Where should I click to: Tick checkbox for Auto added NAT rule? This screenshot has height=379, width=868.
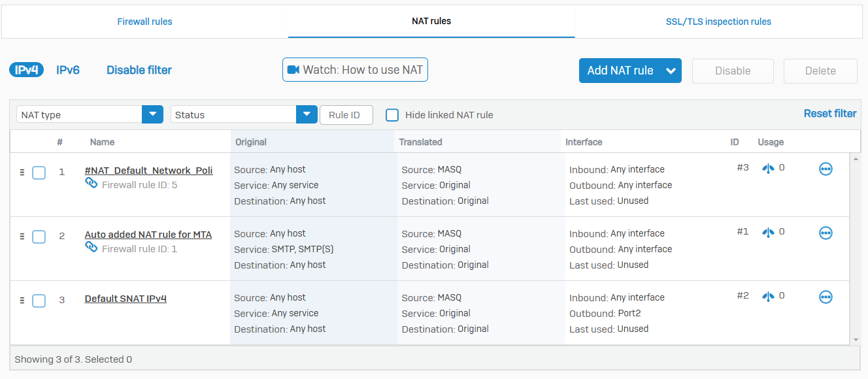(39, 237)
